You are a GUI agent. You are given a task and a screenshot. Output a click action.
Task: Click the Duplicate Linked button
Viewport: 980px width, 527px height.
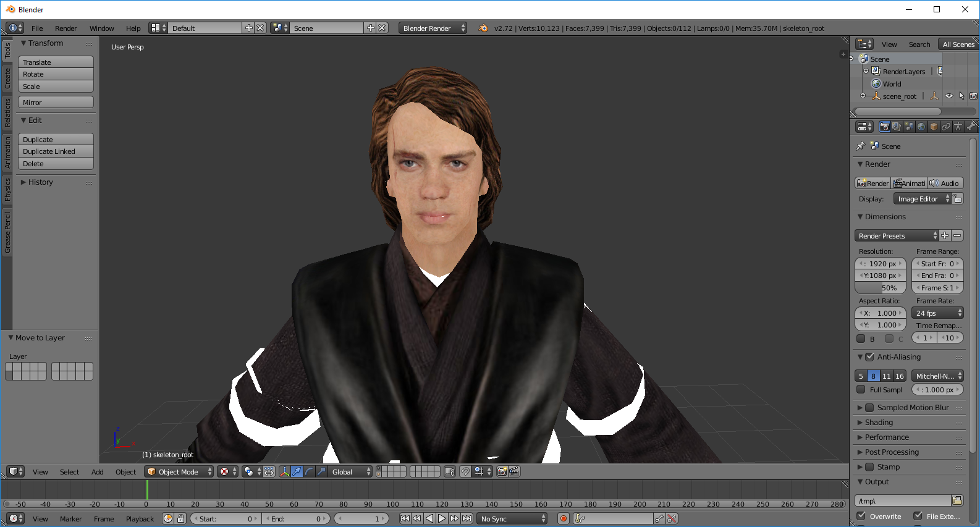pyautogui.click(x=56, y=151)
